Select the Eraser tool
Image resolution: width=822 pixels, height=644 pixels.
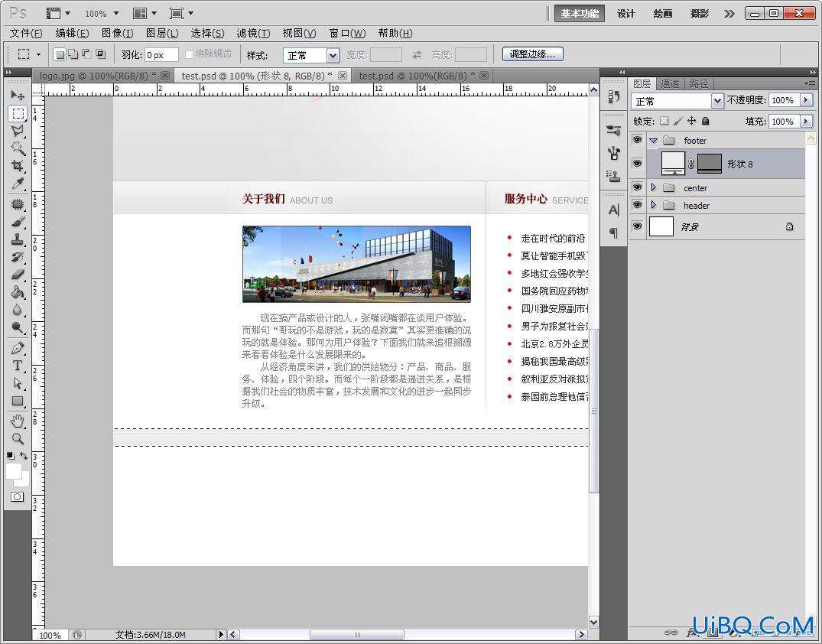point(18,275)
